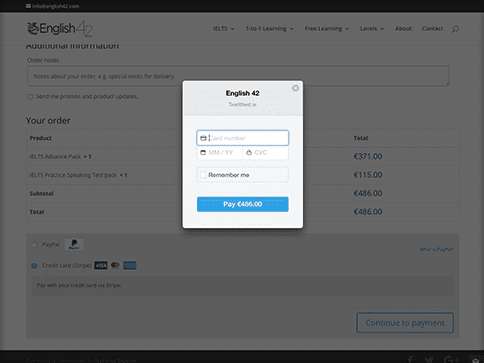This screenshot has width=484, height=363.
Task: Select Credit card (Stripe) radio option
Action: [34, 266]
